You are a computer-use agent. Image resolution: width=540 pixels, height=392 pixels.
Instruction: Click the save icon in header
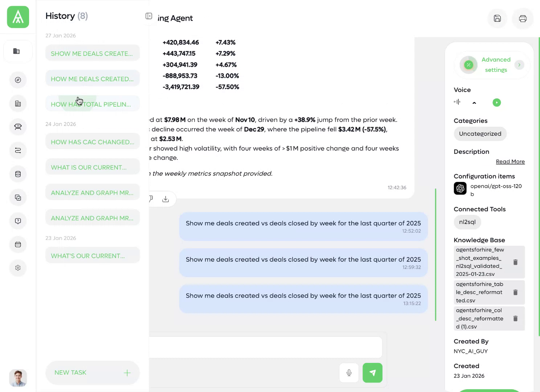[497, 19]
